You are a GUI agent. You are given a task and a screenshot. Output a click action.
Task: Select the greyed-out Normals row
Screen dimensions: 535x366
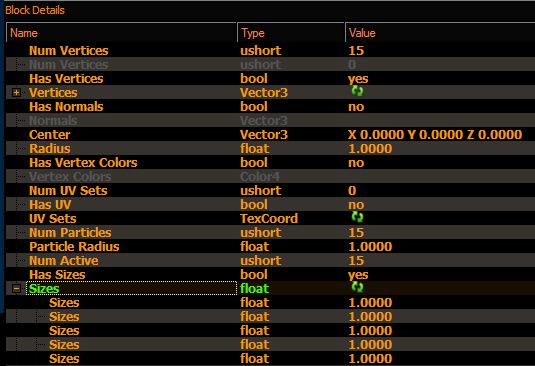(270, 120)
